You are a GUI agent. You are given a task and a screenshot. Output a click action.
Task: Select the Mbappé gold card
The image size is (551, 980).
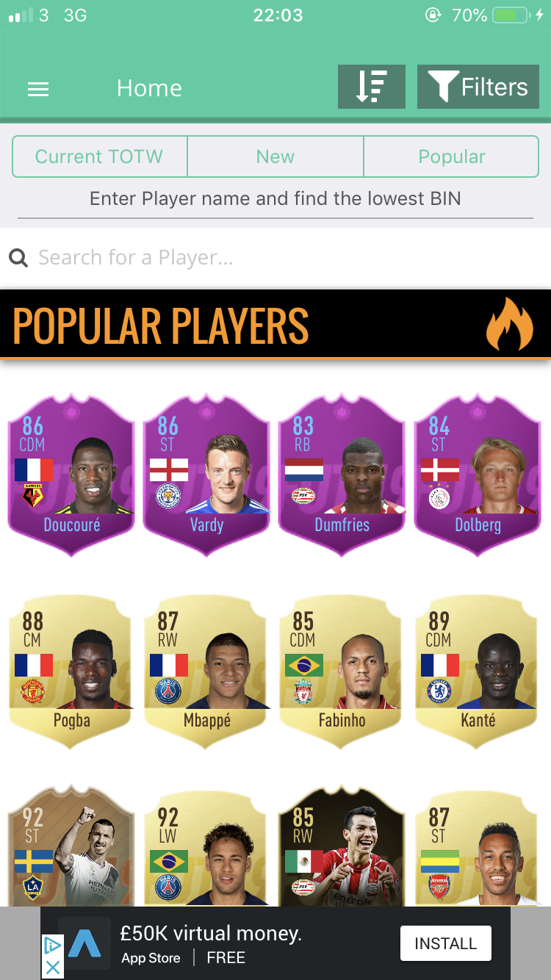[206, 671]
